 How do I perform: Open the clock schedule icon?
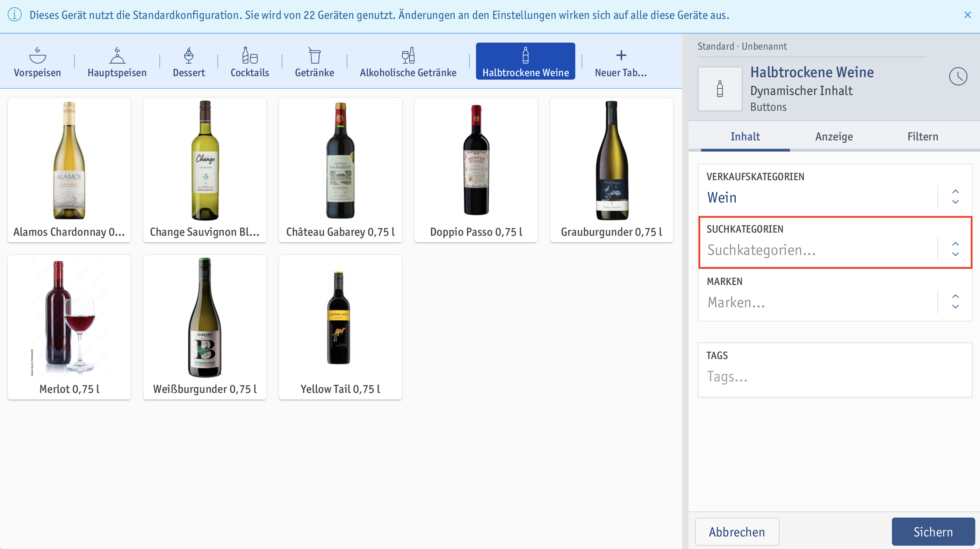(958, 76)
